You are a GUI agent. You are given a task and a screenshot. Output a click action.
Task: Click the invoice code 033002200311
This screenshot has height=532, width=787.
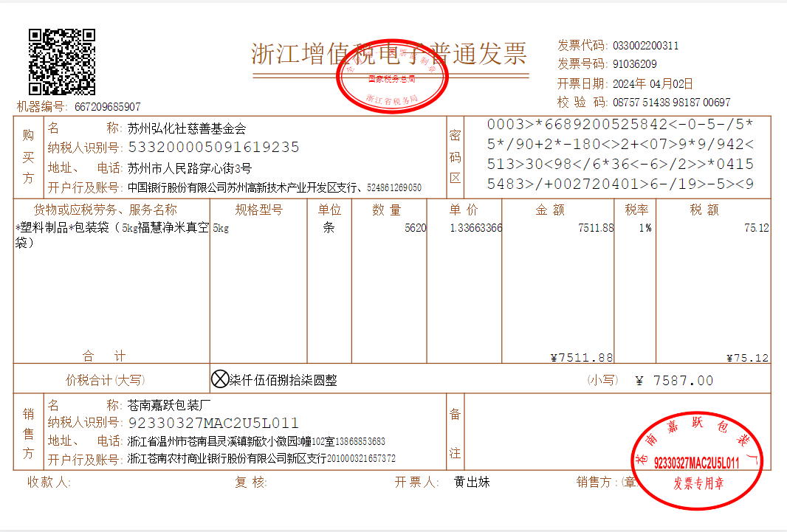645,46
